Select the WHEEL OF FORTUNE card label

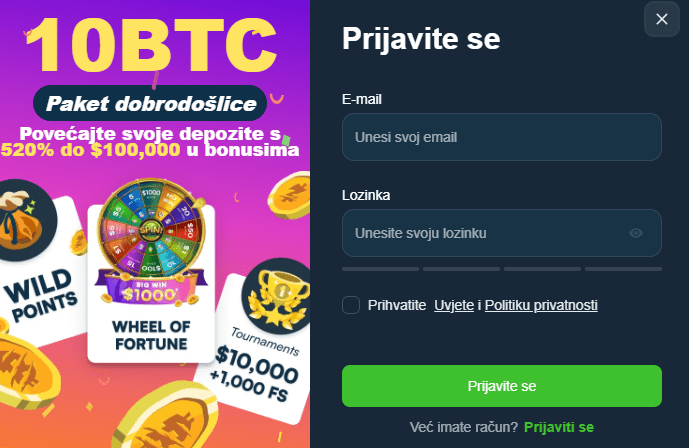coord(151,335)
